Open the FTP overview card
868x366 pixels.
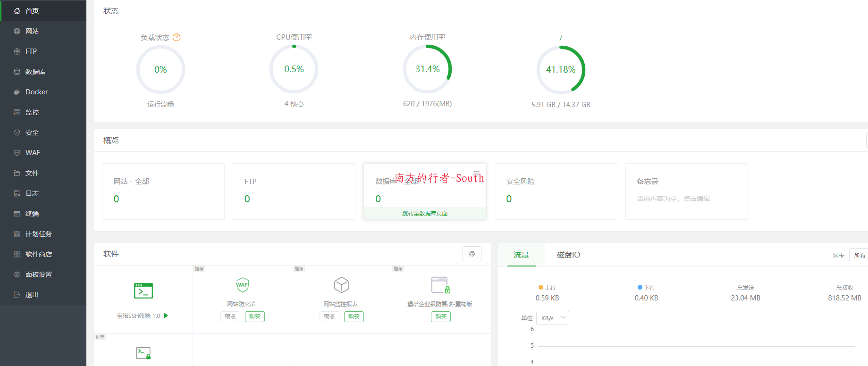click(294, 191)
